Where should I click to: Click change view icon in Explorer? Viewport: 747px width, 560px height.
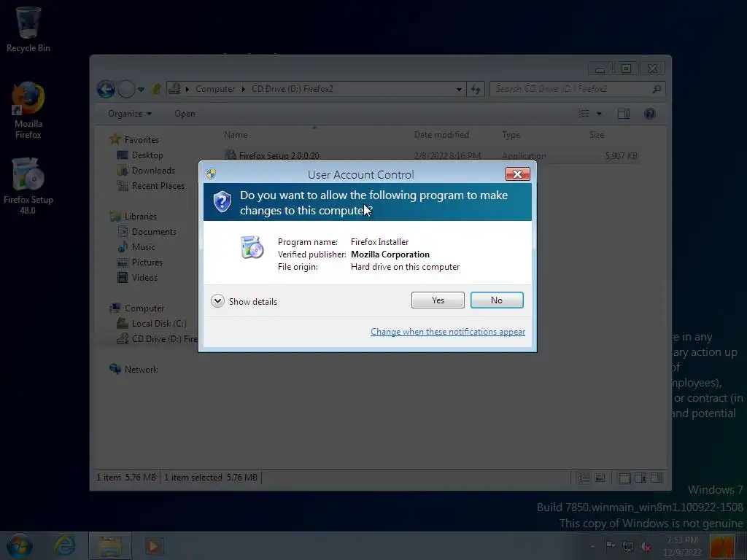pyautogui.click(x=583, y=113)
